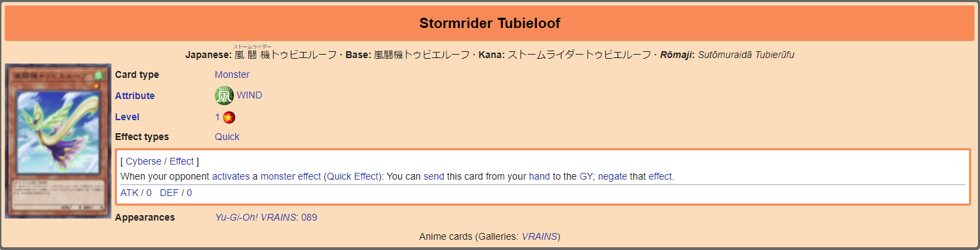Open the 'negate' link
This screenshot has height=250, width=980.
coord(613,176)
